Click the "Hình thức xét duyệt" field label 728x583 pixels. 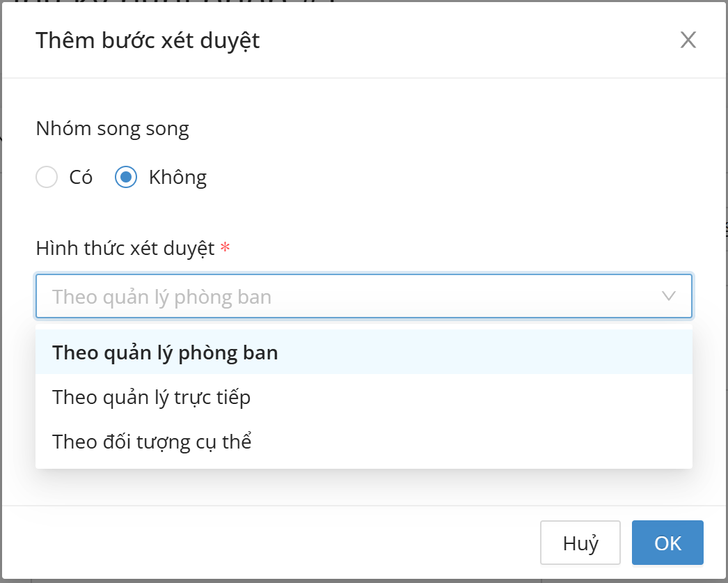[125, 249]
